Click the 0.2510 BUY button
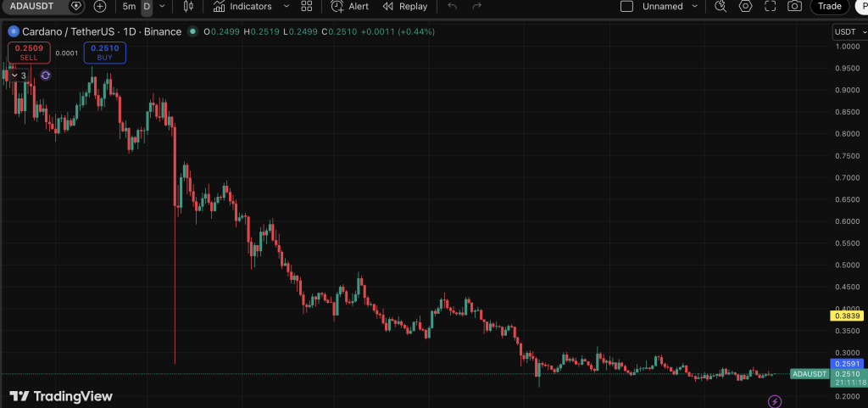 click(x=104, y=53)
